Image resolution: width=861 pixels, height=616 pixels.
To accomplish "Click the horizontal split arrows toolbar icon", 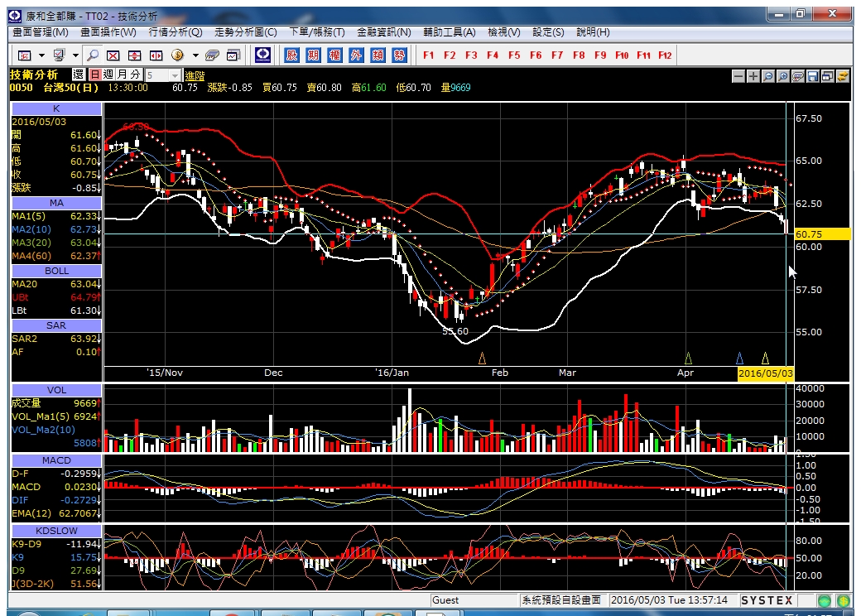I will click(x=156, y=55).
